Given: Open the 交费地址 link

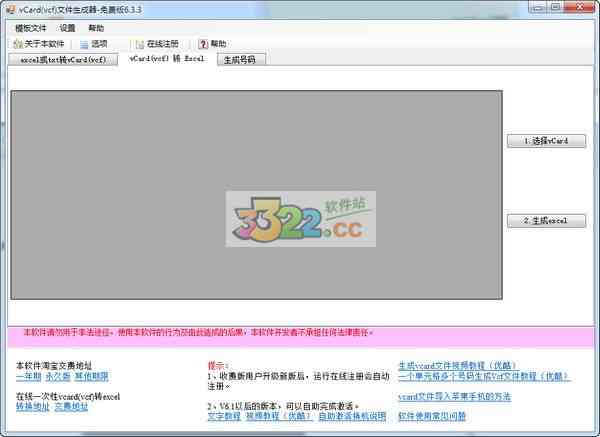Looking at the screenshot, I should (x=71, y=407).
